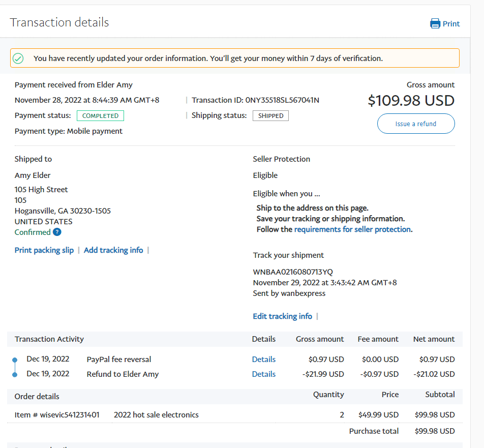The image size is (484, 448).
Task: Open Print packing slip link
Action: pyautogui.click(x=44, y=250)
